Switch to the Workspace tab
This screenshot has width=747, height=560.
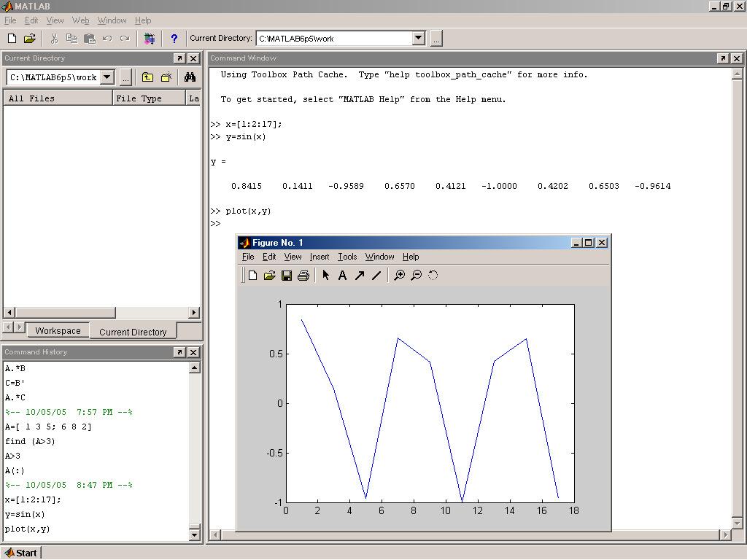[x=58, y=330]
